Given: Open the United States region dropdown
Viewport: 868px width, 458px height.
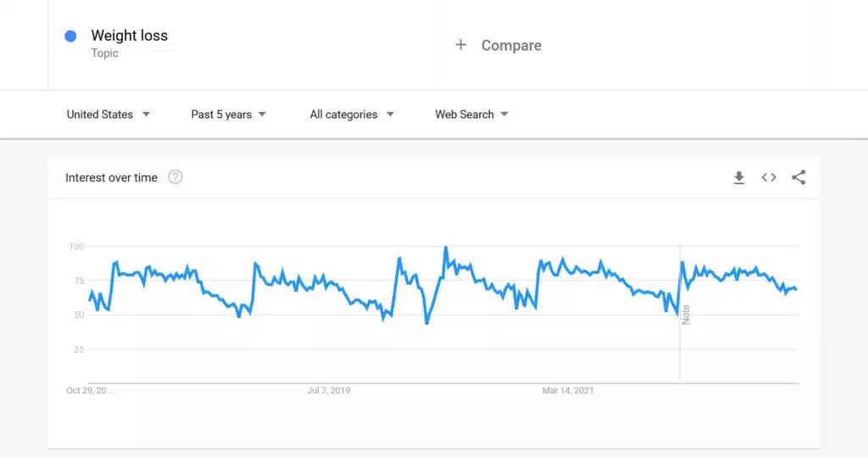Looking at the screenshot, I should pos(108,114).
